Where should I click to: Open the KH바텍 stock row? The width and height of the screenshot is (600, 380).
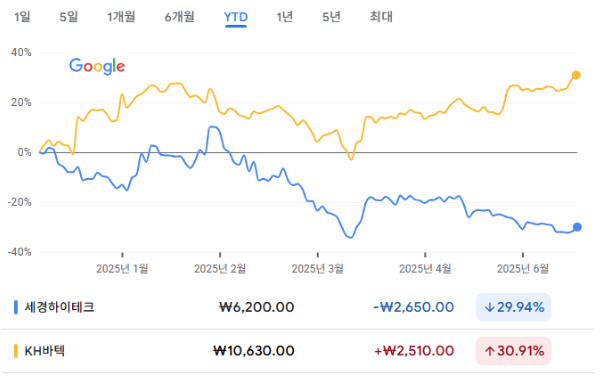pyautogui.click(x=298, y=351)
